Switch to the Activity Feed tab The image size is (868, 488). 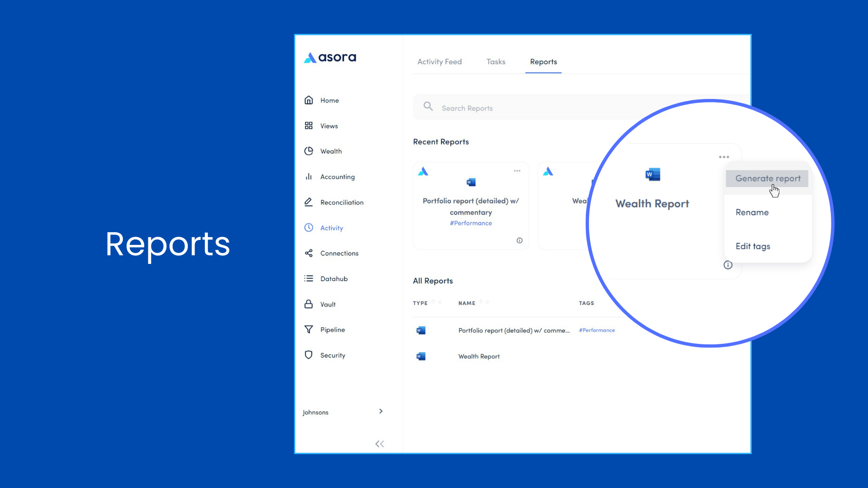tap(439, 61)
